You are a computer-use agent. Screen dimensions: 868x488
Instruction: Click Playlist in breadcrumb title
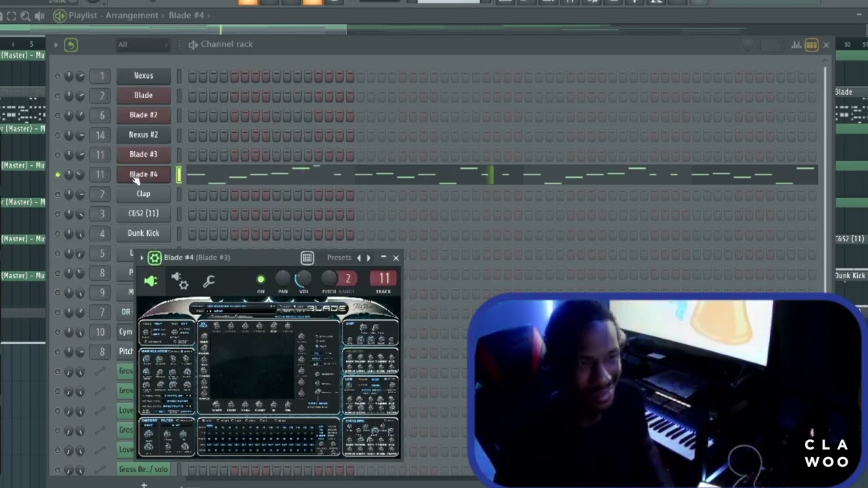83,15
